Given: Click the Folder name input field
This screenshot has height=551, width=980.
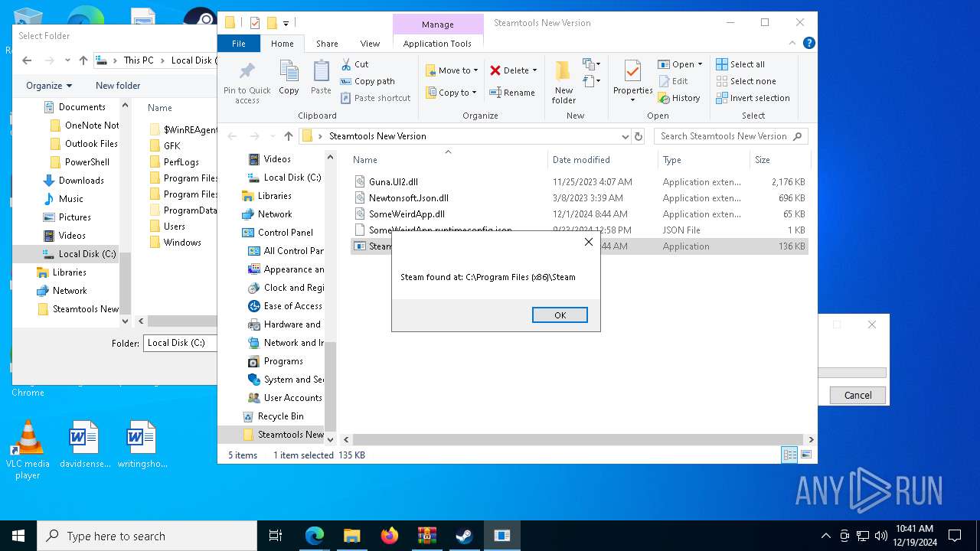Looking at the screenshot, I should click(x=181, y=343).
